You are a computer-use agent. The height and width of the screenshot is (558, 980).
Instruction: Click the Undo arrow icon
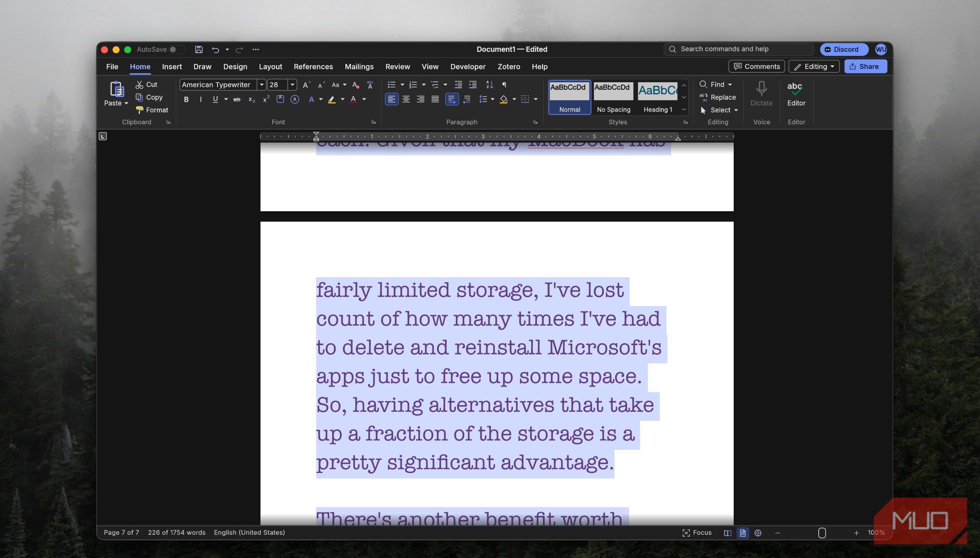coord(215,50)
